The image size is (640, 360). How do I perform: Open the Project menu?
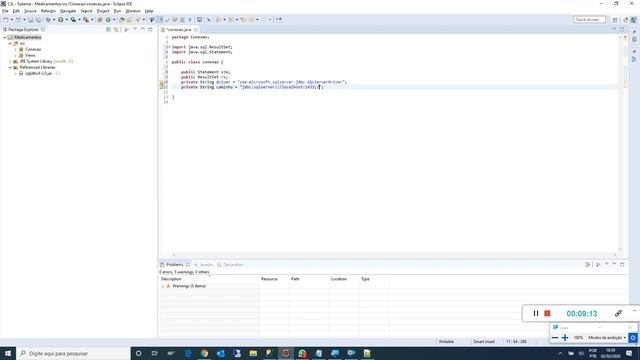click(103, 11)
